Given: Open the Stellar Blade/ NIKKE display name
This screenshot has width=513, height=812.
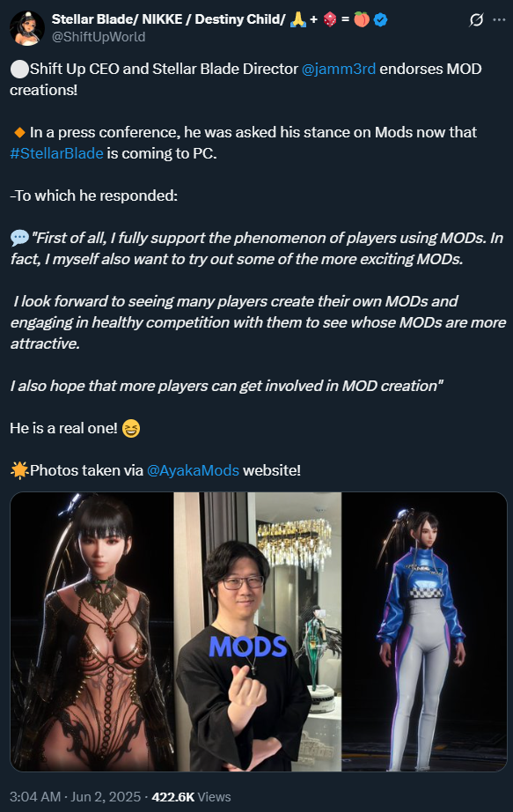Looking at the screenshot, I should pyautogui.click(x=168, y=19).
